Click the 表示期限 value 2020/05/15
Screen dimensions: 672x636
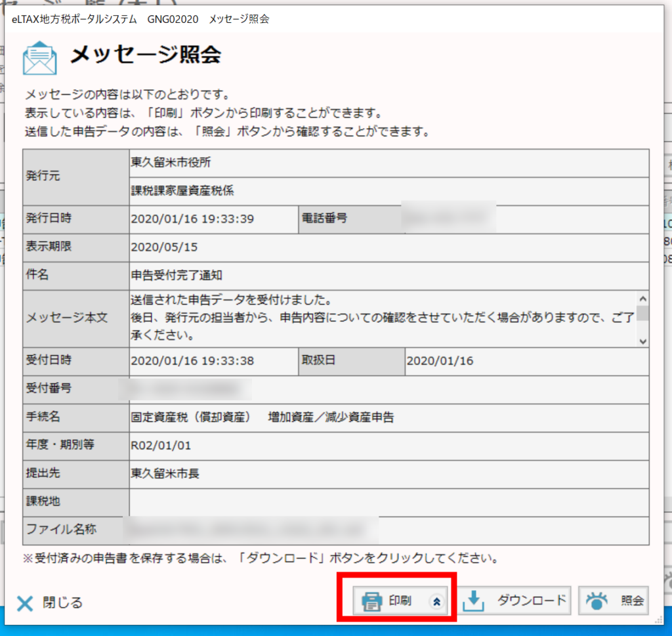[x=164, y=247]
